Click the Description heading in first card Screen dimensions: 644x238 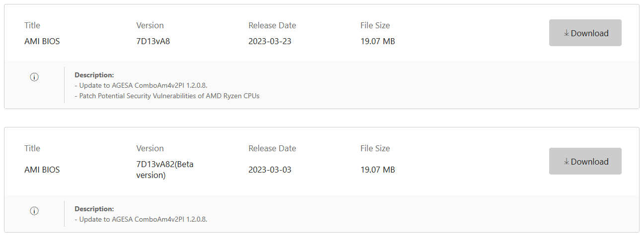pos(94,75)
